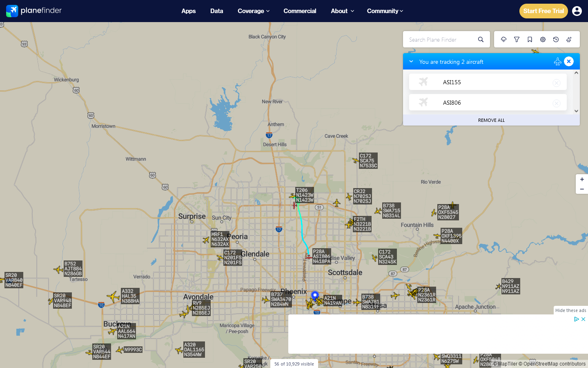Open the map filter funnel icon
This screenshot has width=588, height=368.
coord(517,40)
